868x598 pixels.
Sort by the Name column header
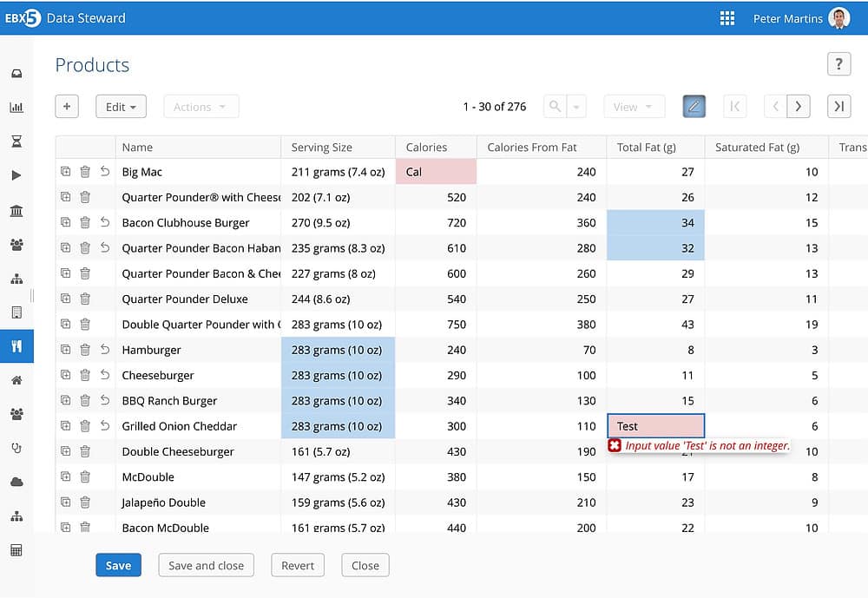click(198, 148)
